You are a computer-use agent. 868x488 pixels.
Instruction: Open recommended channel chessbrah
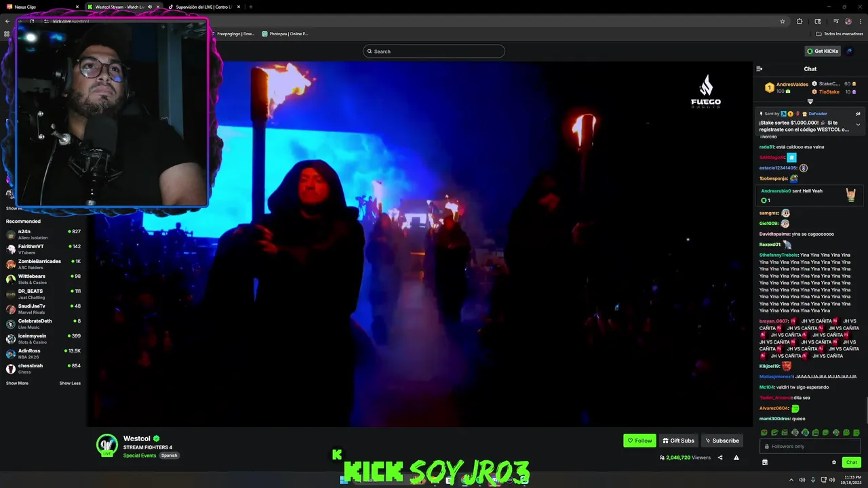(x=43, y=369)
